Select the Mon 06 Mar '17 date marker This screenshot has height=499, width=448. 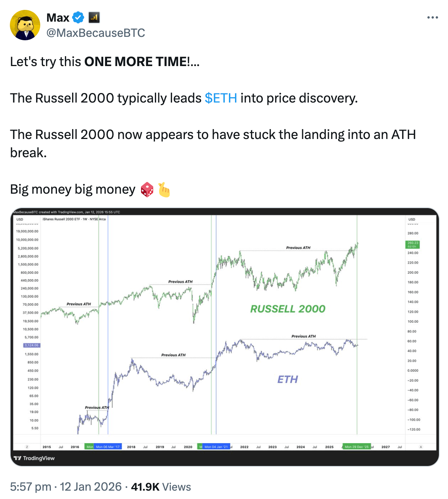108,447
